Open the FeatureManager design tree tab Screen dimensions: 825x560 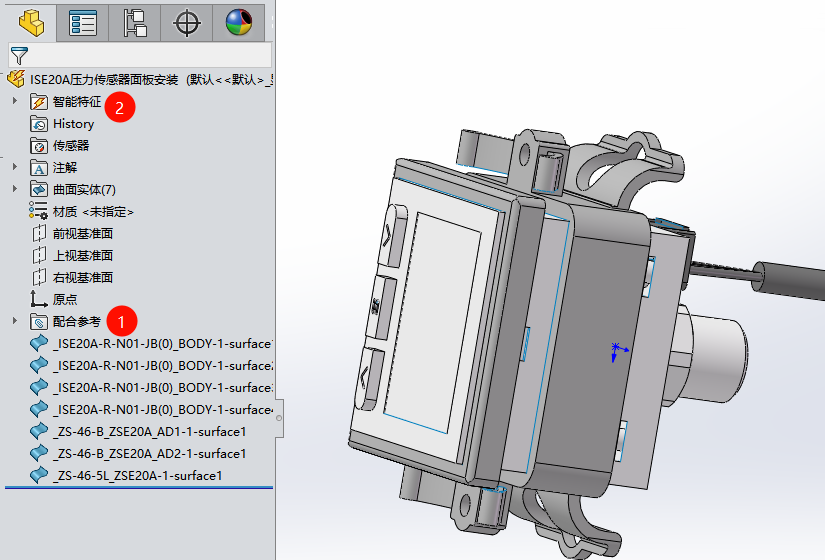[x=32, y=22]
